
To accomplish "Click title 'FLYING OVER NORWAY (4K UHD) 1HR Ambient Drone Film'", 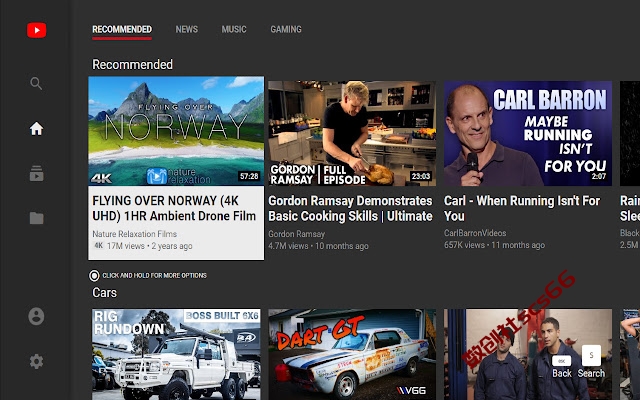I will pyautogui.click(x=174, y=208).
